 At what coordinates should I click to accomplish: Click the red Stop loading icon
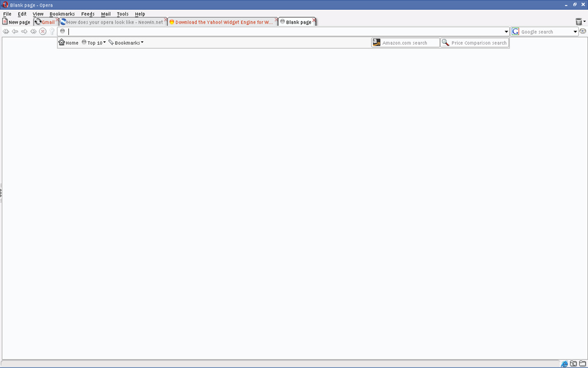pos(42,32)
